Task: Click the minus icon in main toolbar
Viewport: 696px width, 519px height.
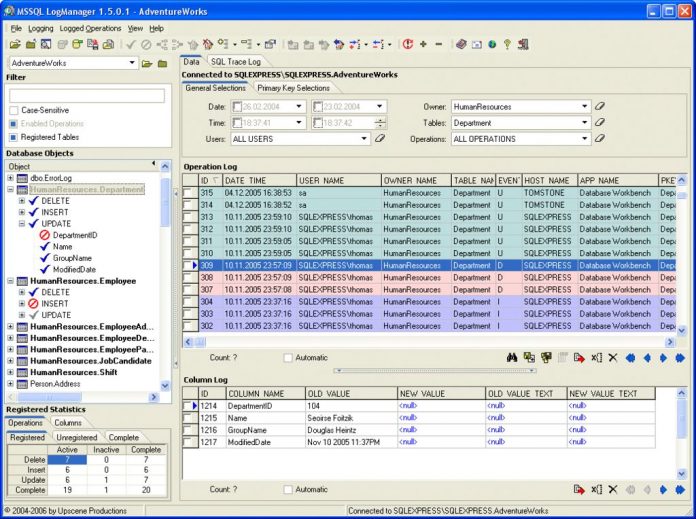Action: click(x=439, y=44)
